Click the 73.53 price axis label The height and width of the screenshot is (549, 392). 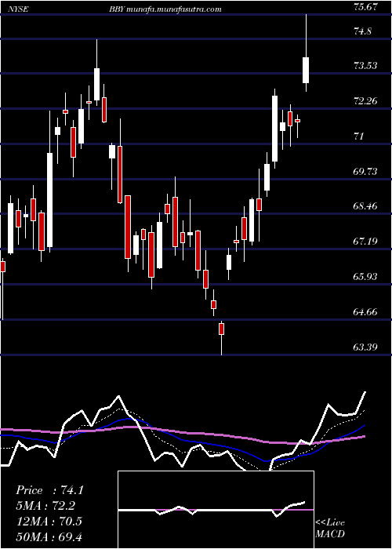tap(366, 65)
